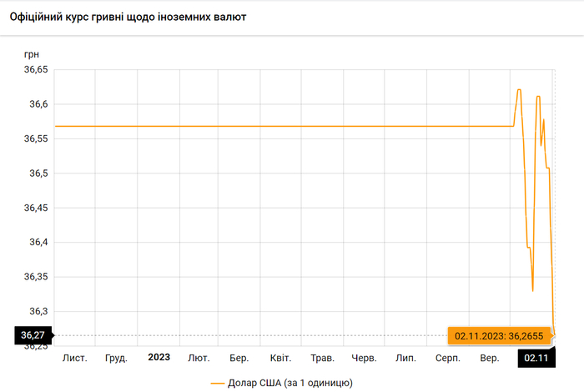Click the Бер. month axis label
584x392 pixels.
(239, 358)
